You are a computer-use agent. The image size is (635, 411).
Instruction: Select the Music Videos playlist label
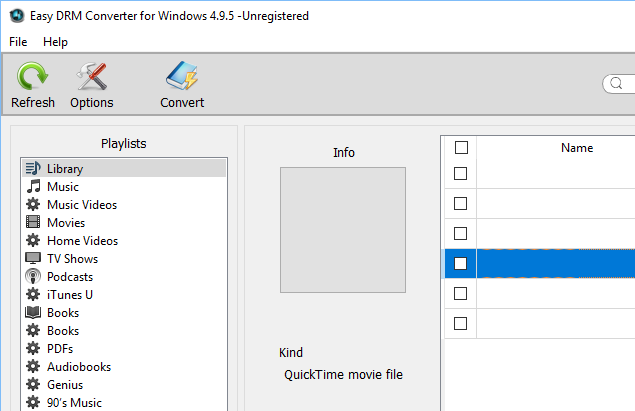click(82, 204)
